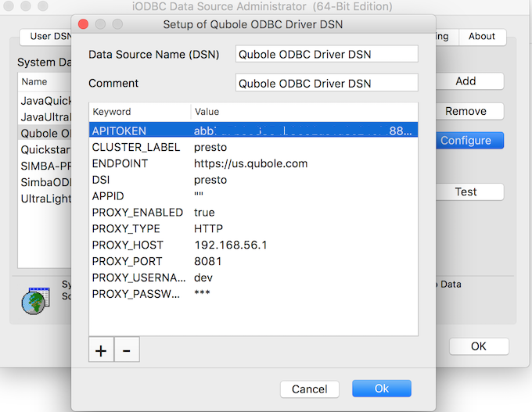
Task: Click the Remove button
Action: coord(469,111)
